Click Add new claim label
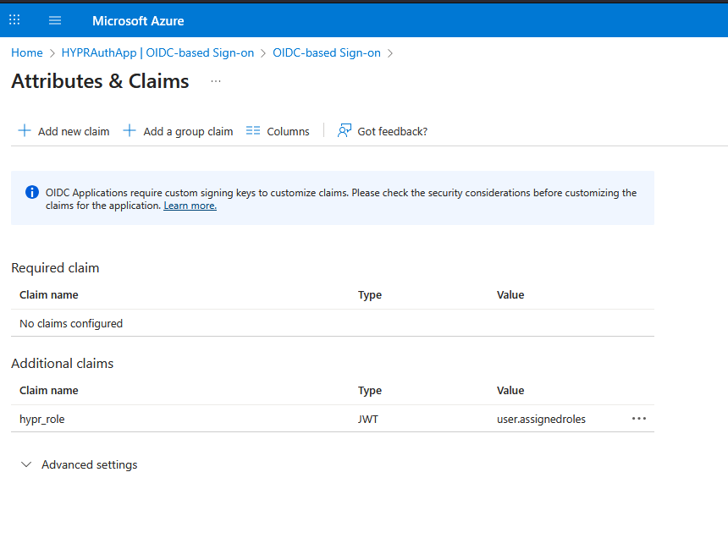 (x=74, y=132)
